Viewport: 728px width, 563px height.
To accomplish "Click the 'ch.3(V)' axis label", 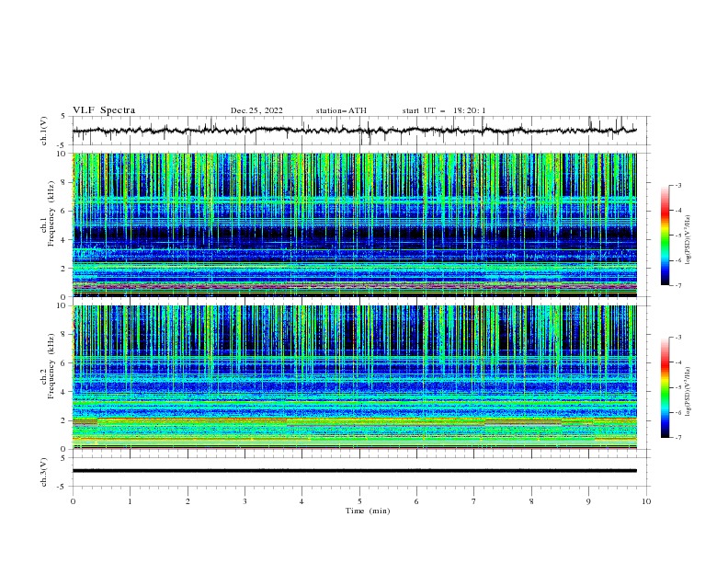I will pyautogui.click(x=44, y=473).
